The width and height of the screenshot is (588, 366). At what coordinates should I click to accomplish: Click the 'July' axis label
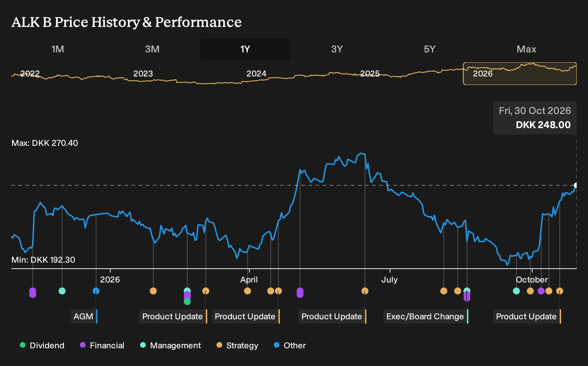[x=390, y=280]
